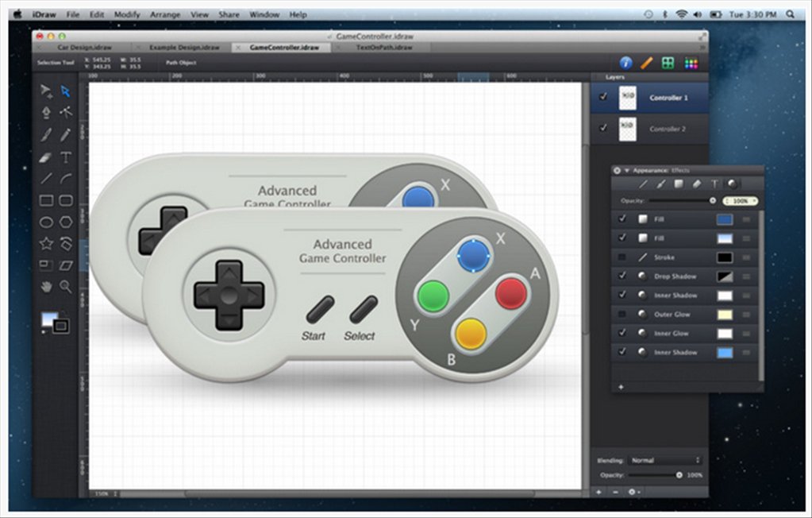Disable the Drop Shadow effect checkbox
Viewport: 812px width, 518px height.
[x=622, y=276]
